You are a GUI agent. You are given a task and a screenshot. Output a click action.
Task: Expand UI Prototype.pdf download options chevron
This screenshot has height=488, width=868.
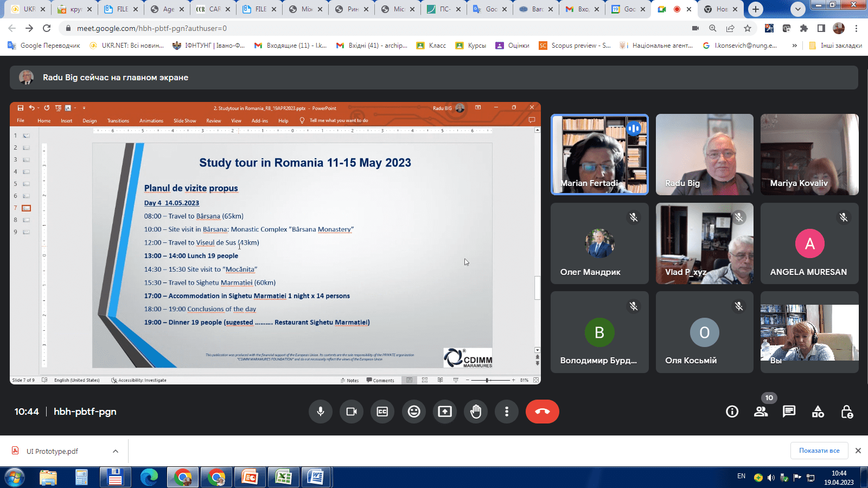coord(116,451)
